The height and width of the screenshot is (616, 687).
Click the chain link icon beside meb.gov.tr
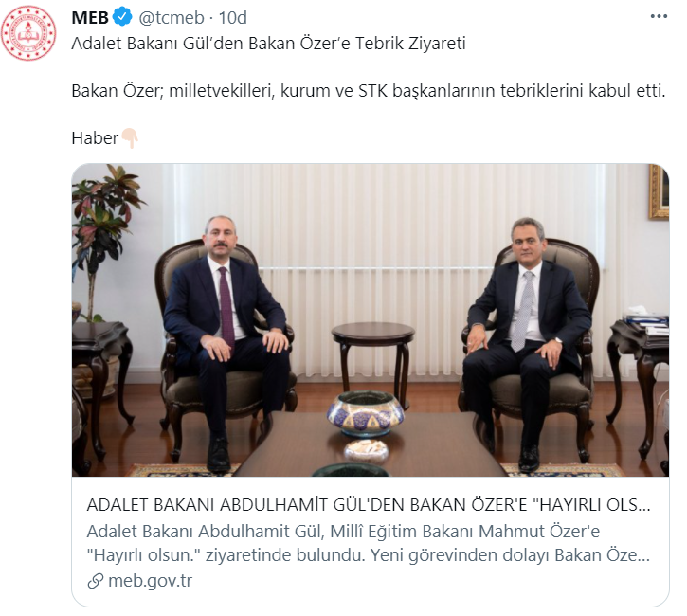coord(96,581)
